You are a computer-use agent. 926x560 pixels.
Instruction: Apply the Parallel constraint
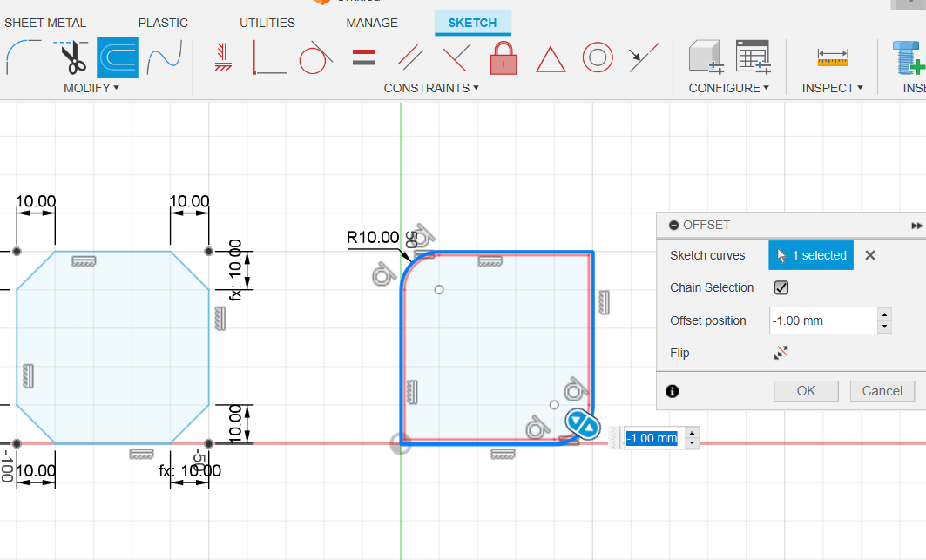pyautogui.click(x=410, y=57)
